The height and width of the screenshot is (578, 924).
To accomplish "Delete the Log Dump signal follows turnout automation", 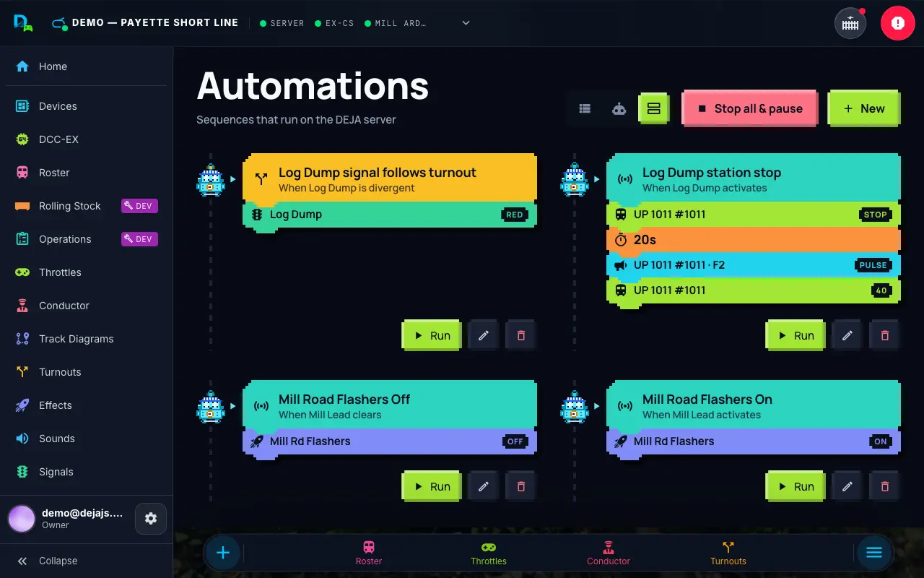I will (x=521, y=335).
